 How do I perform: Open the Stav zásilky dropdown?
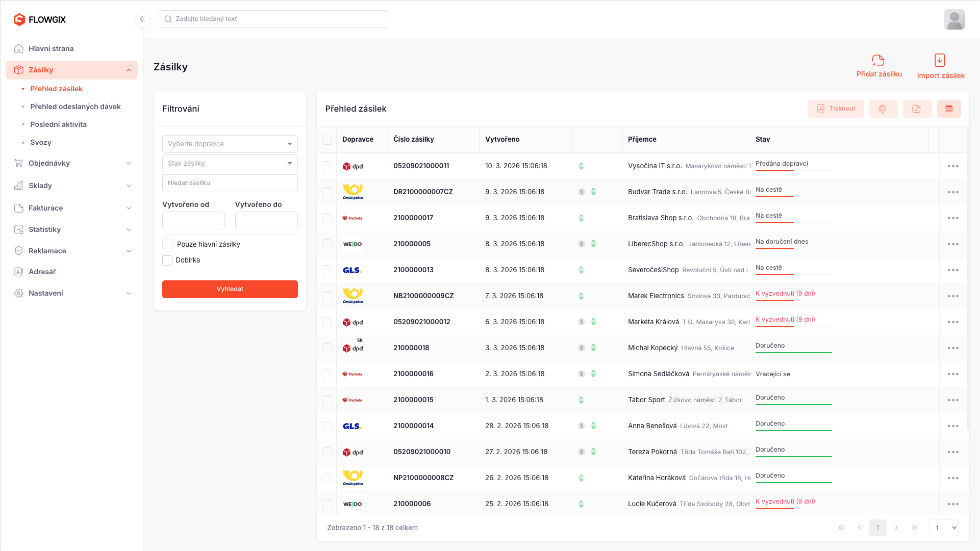coord(230,163)
